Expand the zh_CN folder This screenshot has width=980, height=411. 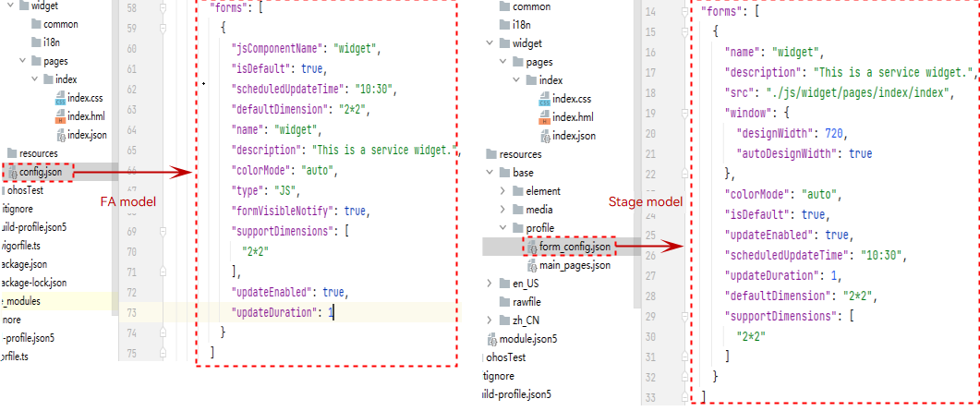pyautogui.click(x=490, y=320)
